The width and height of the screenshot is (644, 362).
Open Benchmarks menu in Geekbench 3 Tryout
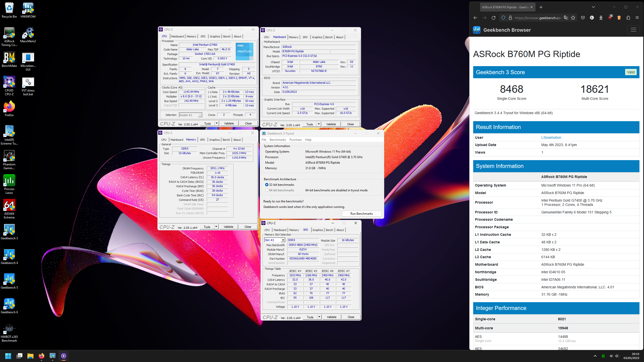click(278, 140)
